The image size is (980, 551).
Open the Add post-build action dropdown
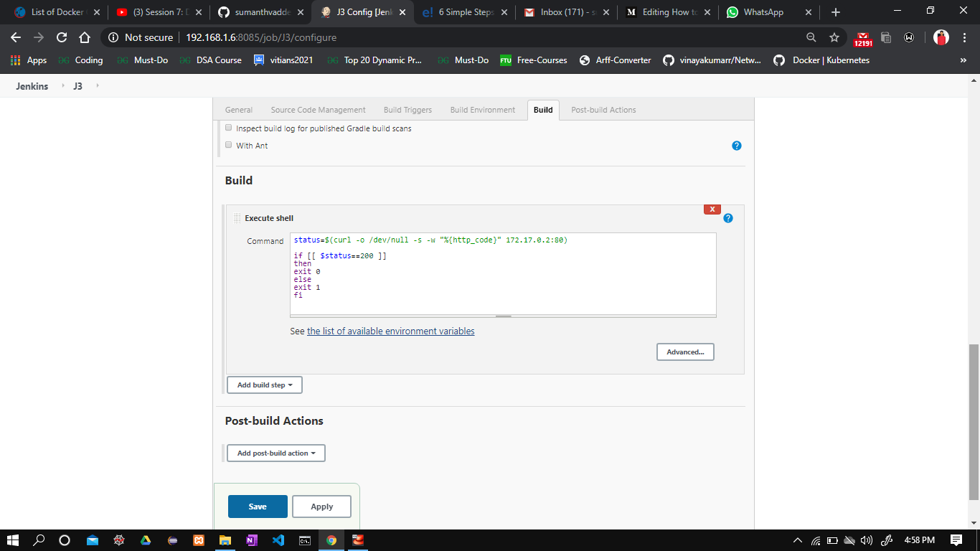[x=275, y=453]
